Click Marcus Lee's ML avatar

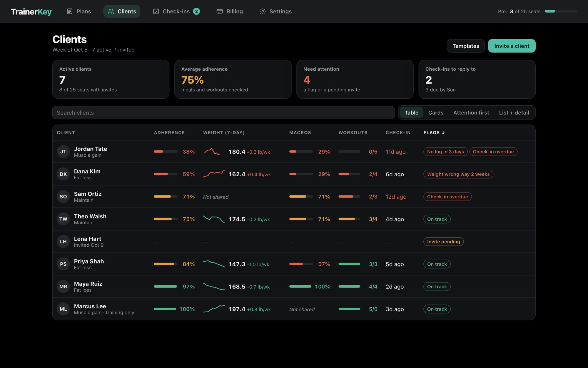coord(63,309)
